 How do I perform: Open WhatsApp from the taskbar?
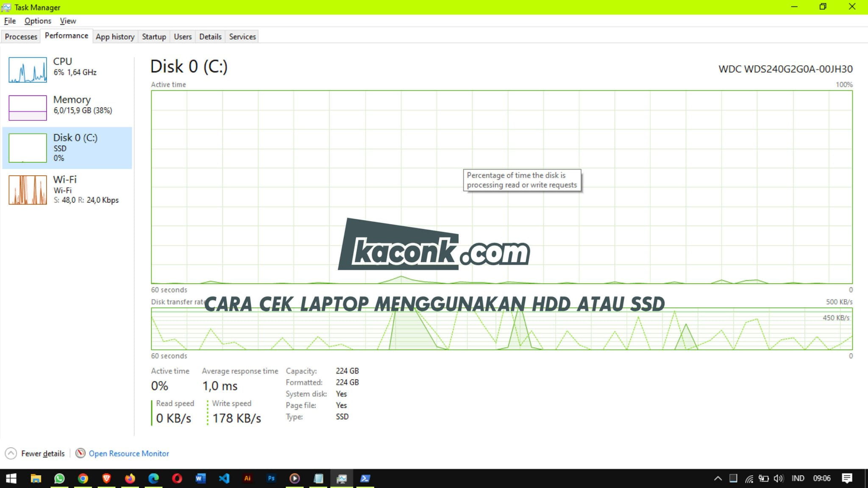[x=60, y=478]
